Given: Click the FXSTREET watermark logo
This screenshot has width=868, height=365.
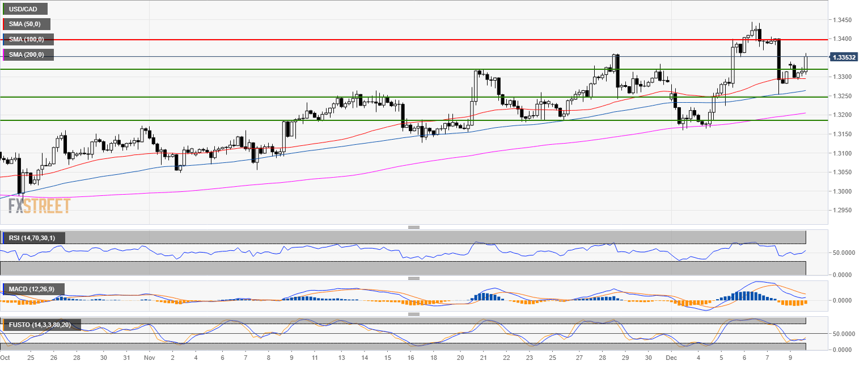Looking at the screenshot, I should click(39, 205).
